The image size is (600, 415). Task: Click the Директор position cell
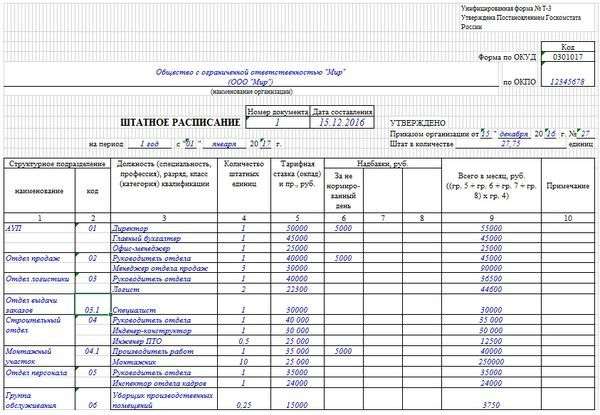(164, 228)
